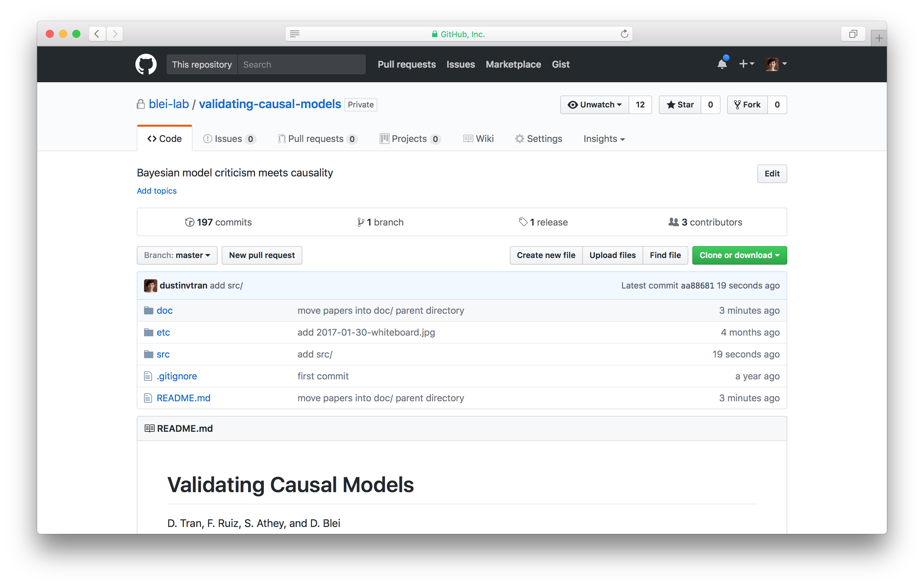Open Pull requests in the top navigation
The image size is (924, 587).
coord(406,64)
